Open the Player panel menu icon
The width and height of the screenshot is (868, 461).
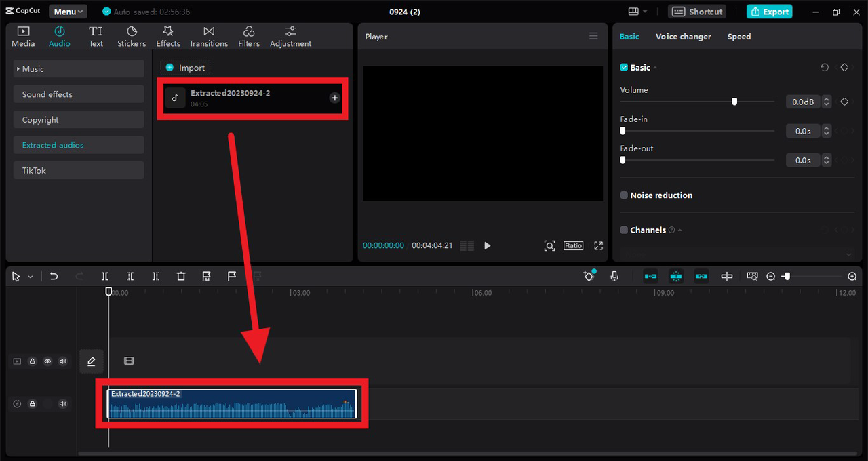click(x=593, y=36)
